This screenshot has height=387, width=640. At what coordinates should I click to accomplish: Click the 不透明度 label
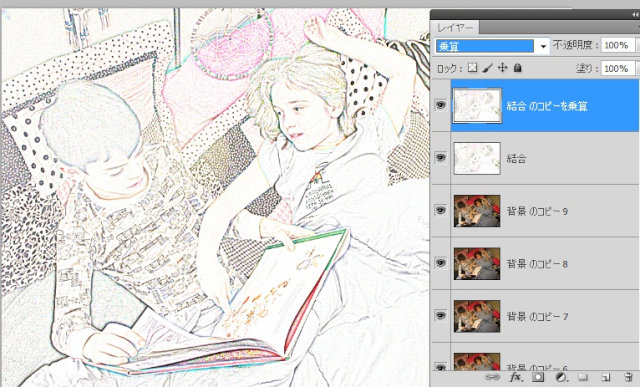(x=575, y=45)
